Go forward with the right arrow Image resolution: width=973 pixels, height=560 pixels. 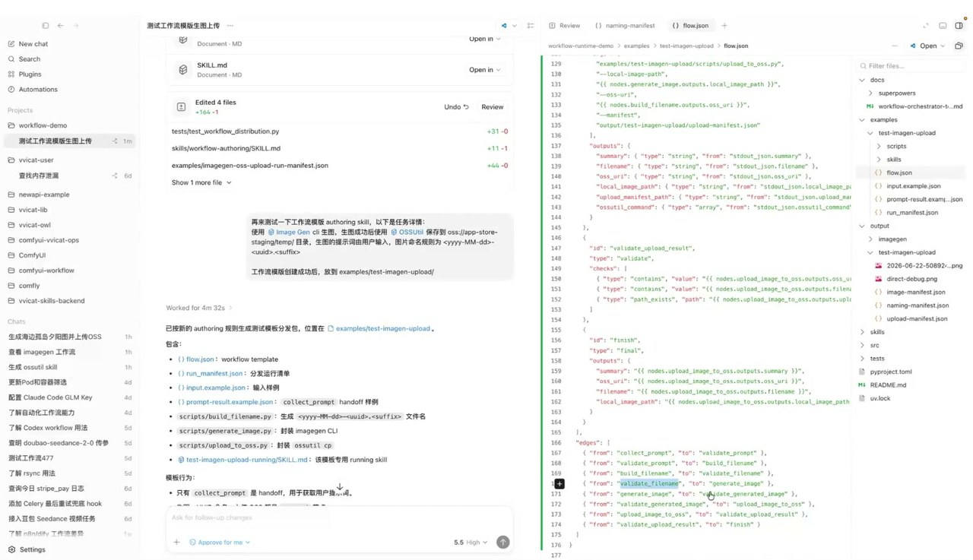[76, 26]
